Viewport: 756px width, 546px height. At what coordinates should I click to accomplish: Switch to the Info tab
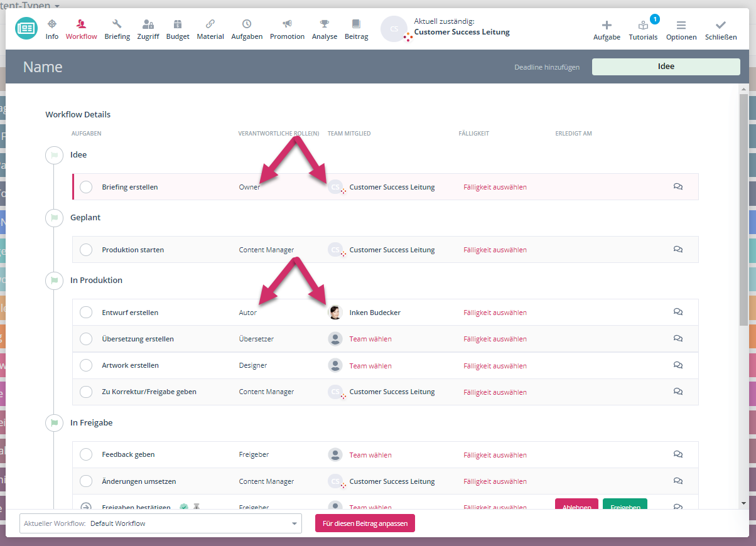point(52,29)
